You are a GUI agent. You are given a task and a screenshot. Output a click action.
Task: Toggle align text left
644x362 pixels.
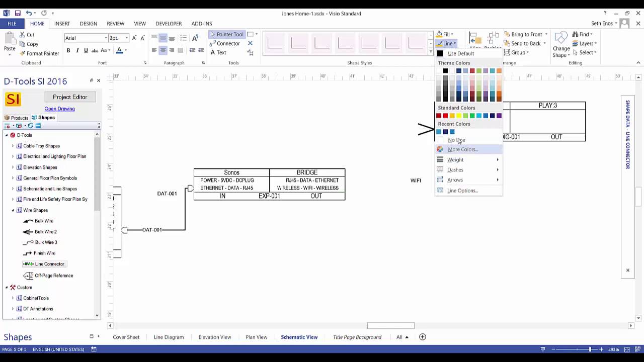154,50
